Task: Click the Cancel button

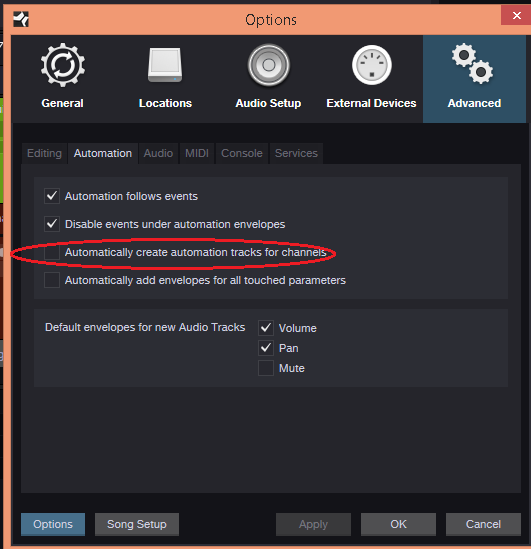Action: pyautogui.click(x=483, y=524)
